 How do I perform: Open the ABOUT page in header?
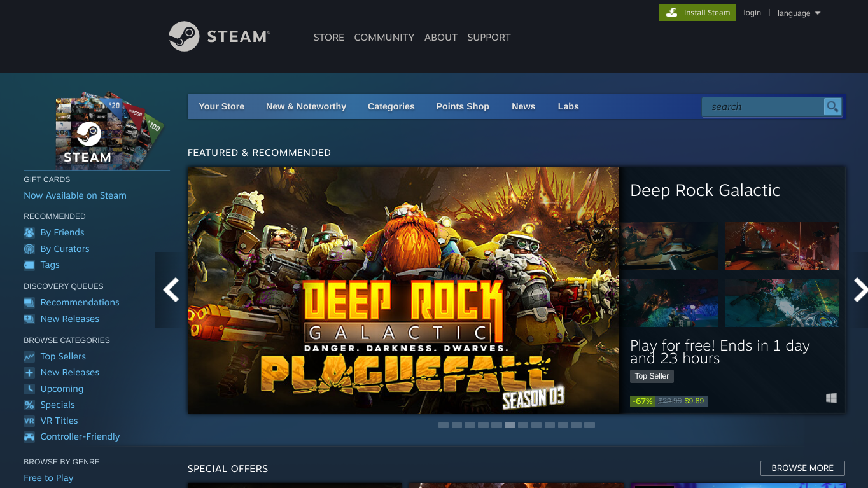click(441, 38)
